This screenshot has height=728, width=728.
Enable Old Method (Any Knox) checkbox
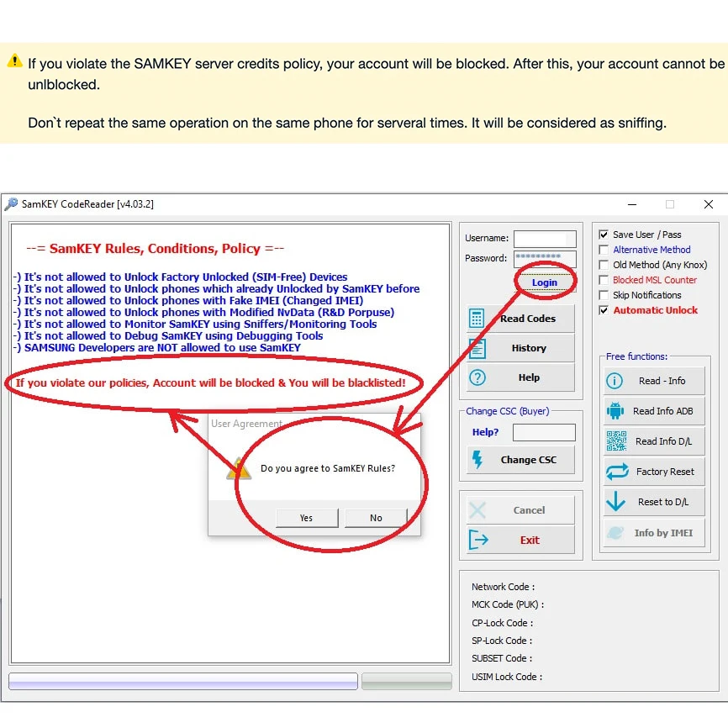tap(604, 265)
